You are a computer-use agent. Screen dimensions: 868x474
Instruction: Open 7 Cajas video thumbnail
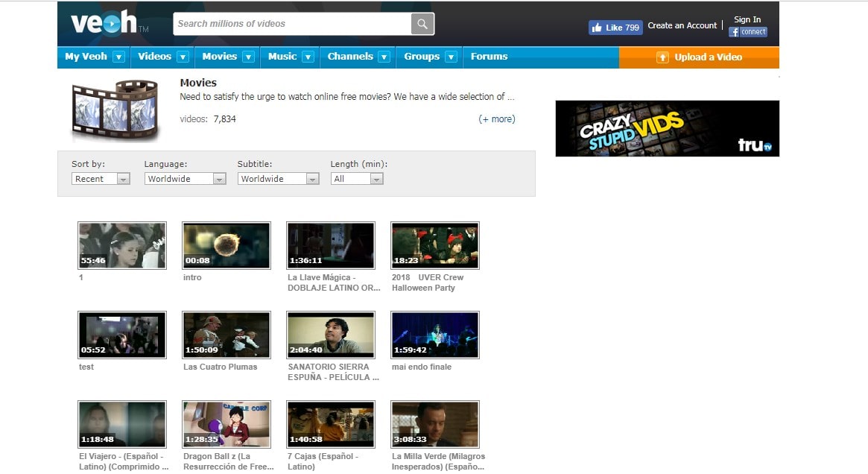pyautogui.click(x=331, y=424)
